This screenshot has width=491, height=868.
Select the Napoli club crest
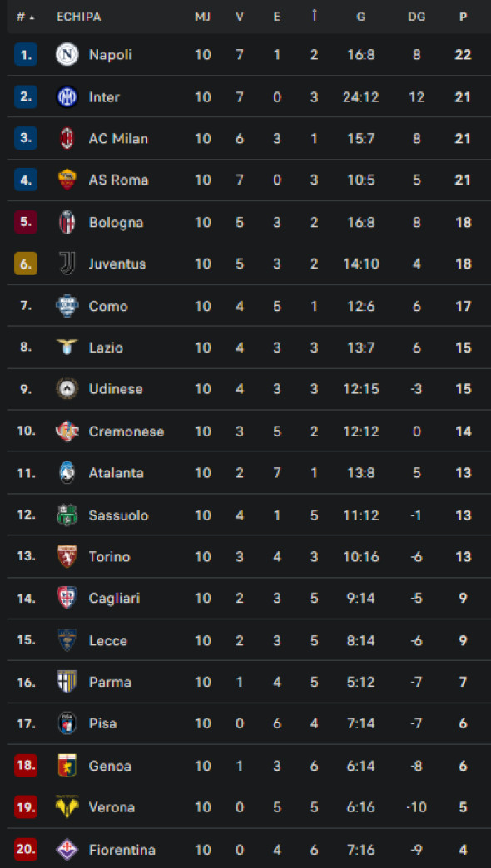(68, 55)
